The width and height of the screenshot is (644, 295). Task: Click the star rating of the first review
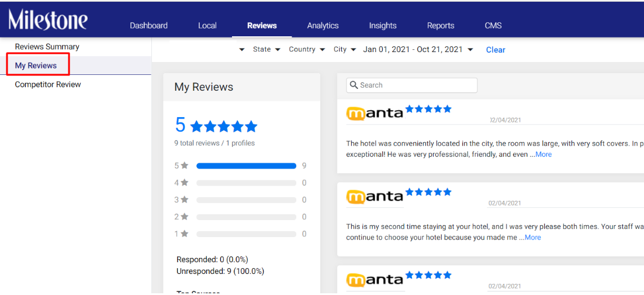(x=428, y=109)
